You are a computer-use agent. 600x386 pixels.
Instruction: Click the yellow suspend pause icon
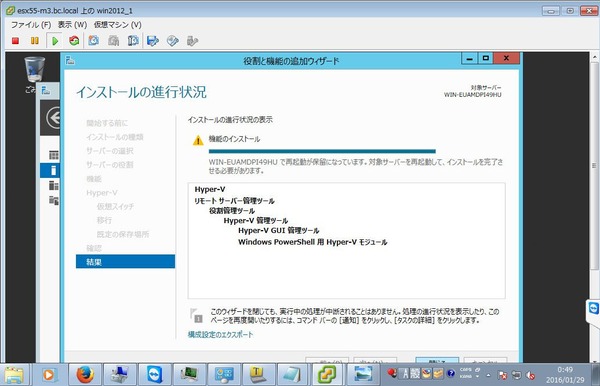[x=34, y=41]
